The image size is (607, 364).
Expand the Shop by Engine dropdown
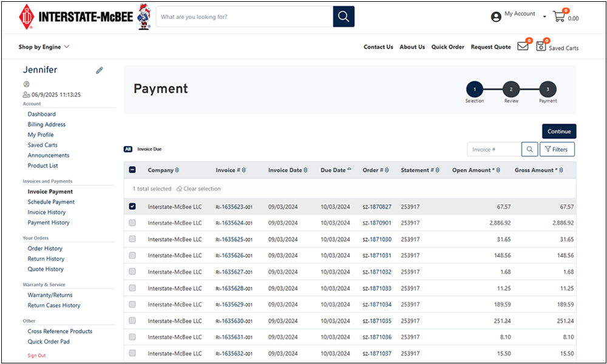pyautogui.click(x=44, y=47)
